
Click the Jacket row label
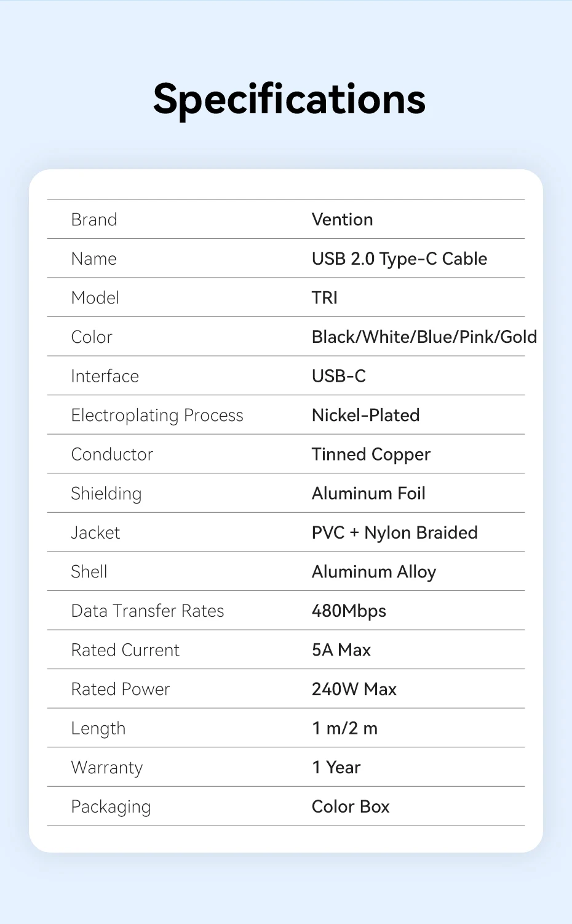click(95, 532)
